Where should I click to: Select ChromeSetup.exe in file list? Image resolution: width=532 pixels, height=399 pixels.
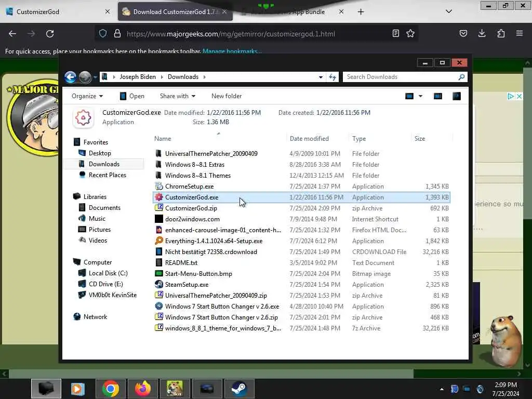click(x=302, y=187)
